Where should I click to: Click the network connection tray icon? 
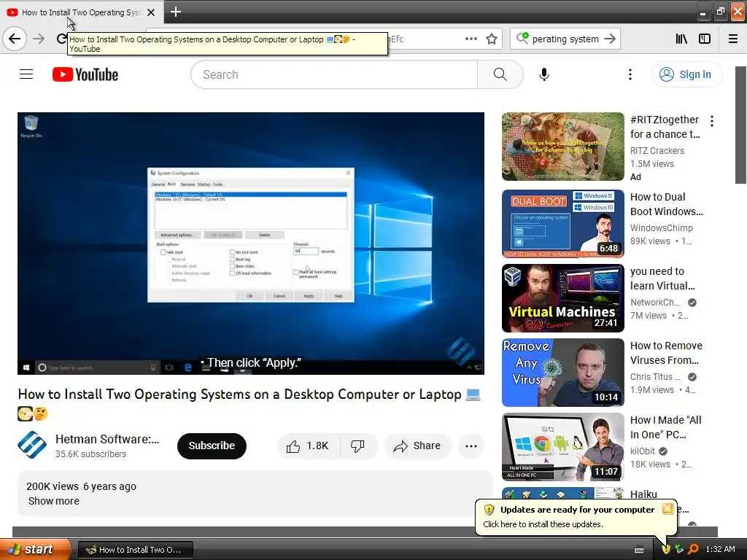click(679, 550)
